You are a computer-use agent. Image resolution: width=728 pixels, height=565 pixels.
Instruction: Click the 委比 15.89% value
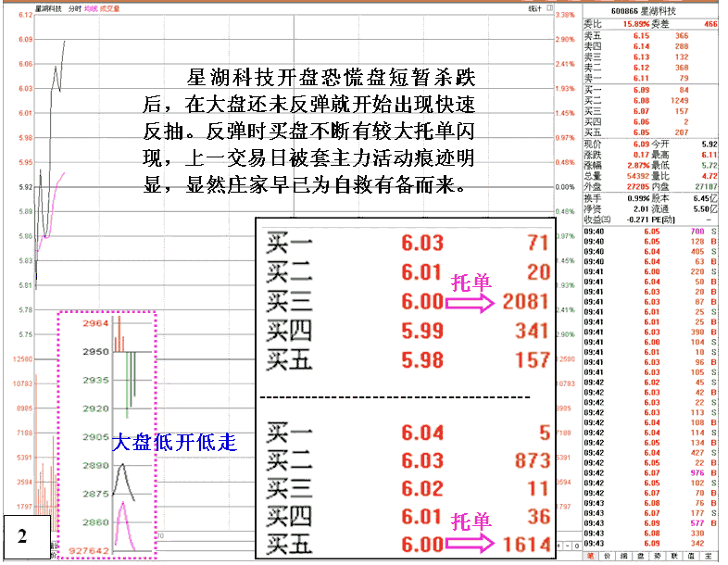636,24
